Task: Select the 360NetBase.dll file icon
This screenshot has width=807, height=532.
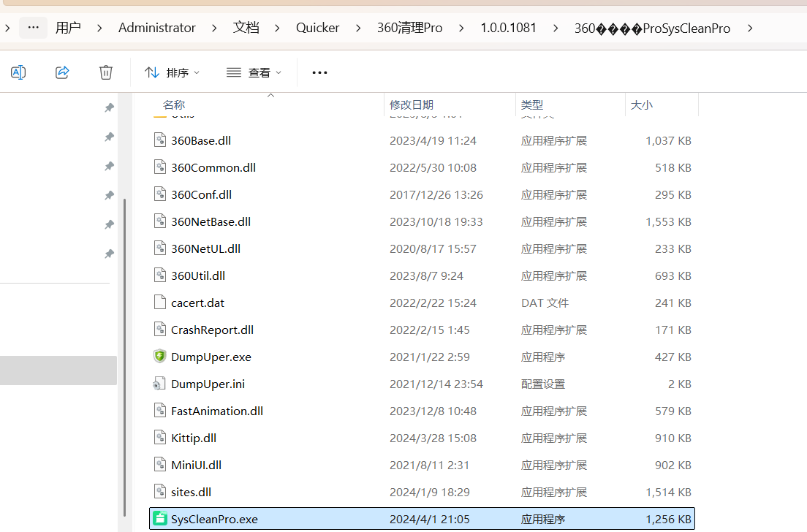Action: (160, 221)
